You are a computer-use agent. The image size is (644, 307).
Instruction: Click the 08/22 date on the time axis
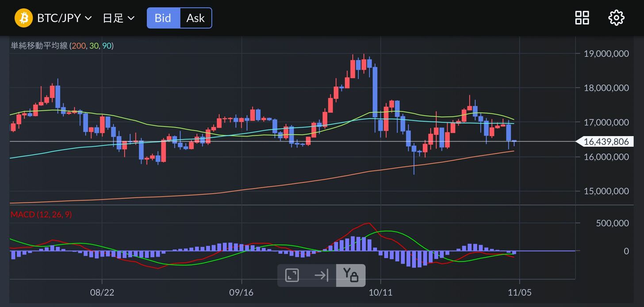tap(102, 292)
